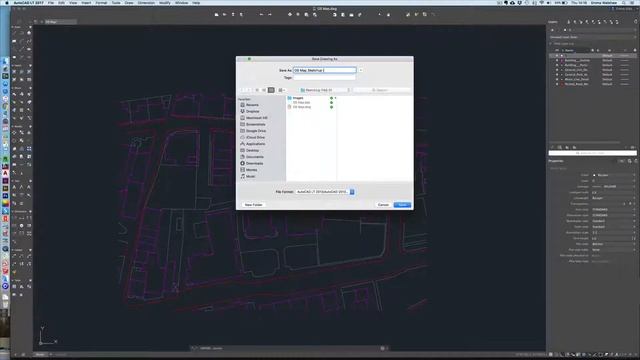The height and width of the screenshot is (360, 640).
Task: Switch dialog to column view
Action: click(271, 90)
